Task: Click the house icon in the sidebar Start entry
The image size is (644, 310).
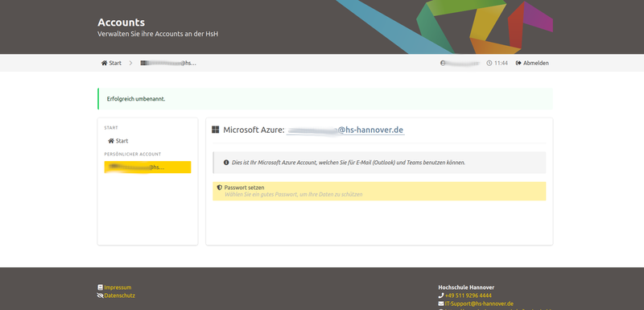Action: click(111, 141)
